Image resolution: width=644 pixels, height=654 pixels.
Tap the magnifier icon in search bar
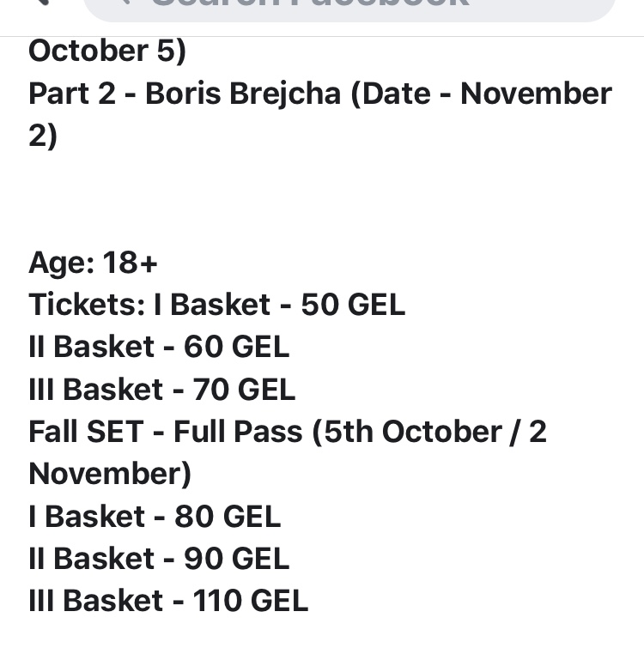[125, 3]
